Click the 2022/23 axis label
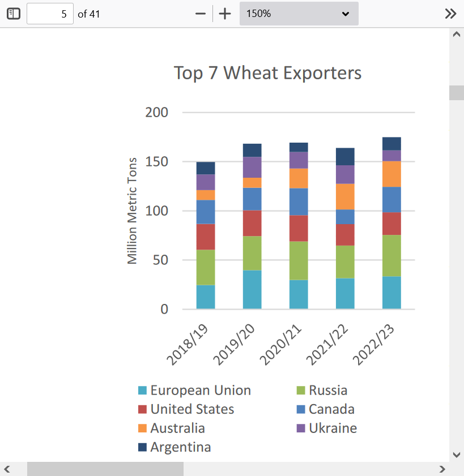464x476 pixels. point(373,345)
